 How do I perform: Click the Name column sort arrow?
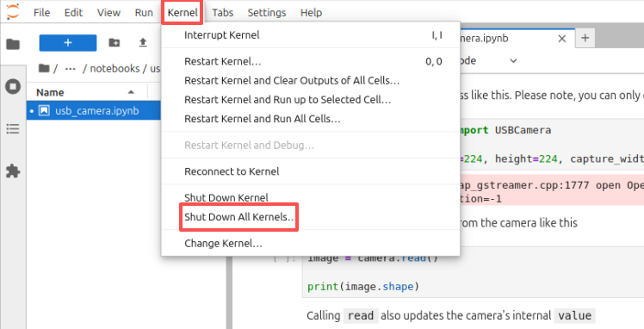[131, 92]
